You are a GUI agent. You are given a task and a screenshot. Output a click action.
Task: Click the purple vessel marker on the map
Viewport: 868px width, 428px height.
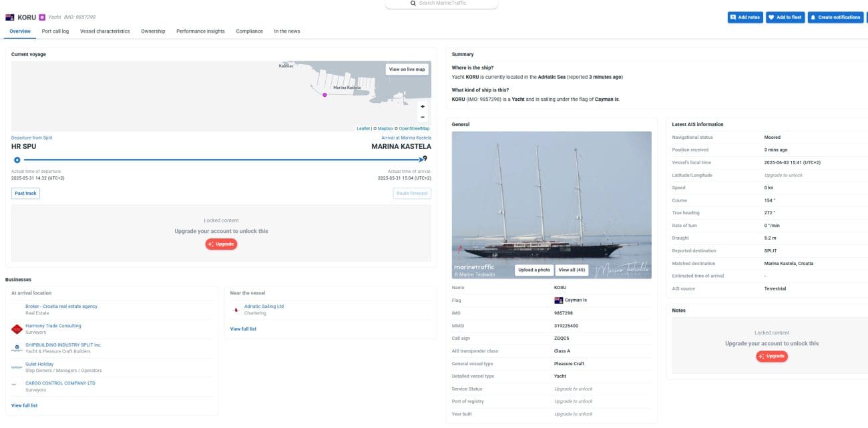pos(325,95)
